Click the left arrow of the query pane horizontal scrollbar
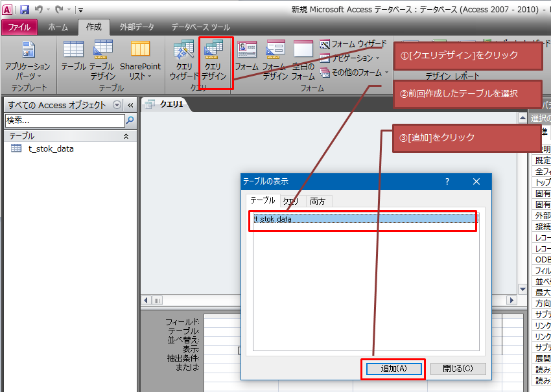 147,301
